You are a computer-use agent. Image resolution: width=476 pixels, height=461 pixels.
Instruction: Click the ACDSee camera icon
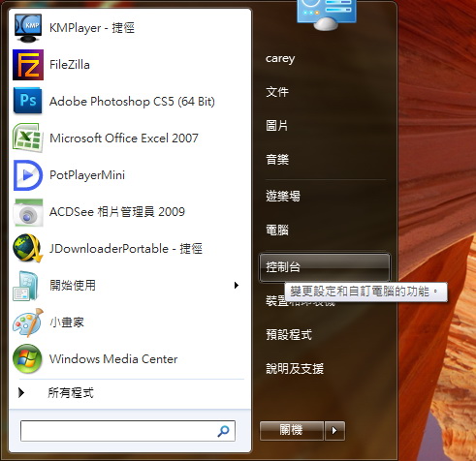coord(28,212)
